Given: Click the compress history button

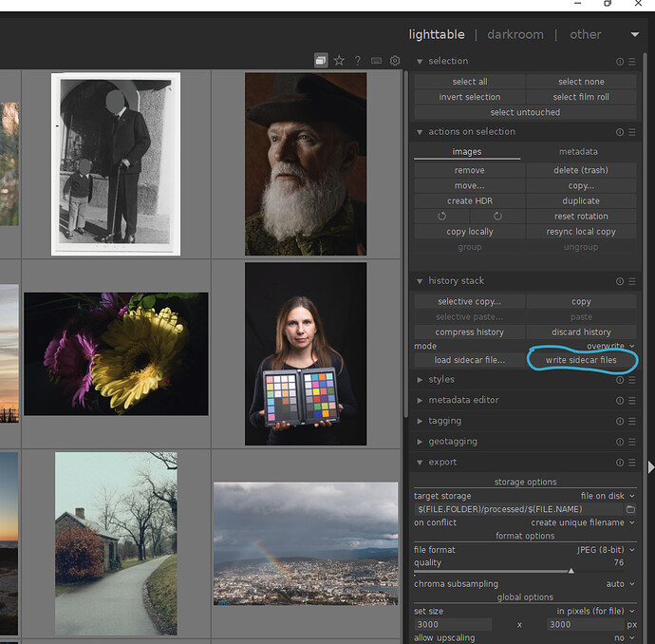Looking at the screenshot, I should pyautogui.click(x=469, y=332).
